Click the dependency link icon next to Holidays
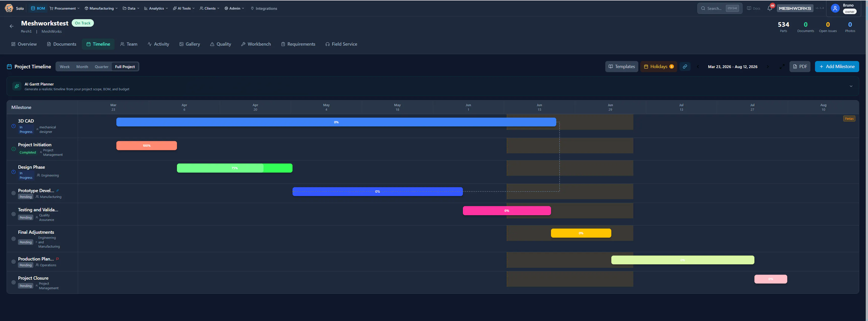The width and height of the screenshot is (868, 321). tap(685, 67)
